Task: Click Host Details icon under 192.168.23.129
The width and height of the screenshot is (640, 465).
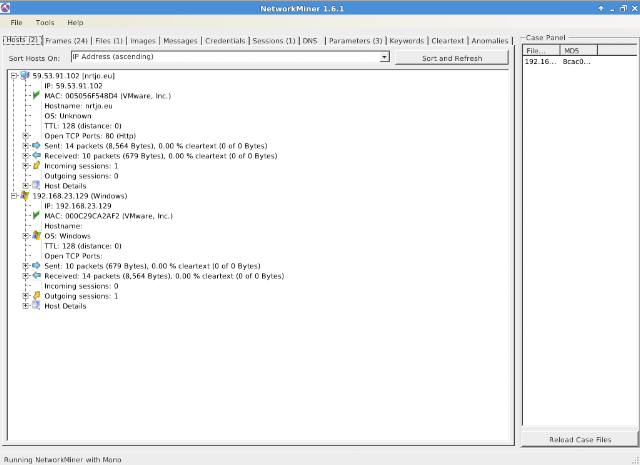Action: (36, 306)
